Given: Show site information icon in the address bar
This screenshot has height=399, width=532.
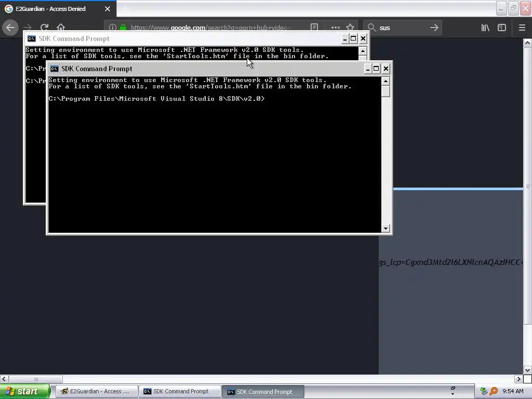Looking at the screenshot, I should [x=113, y=28].
